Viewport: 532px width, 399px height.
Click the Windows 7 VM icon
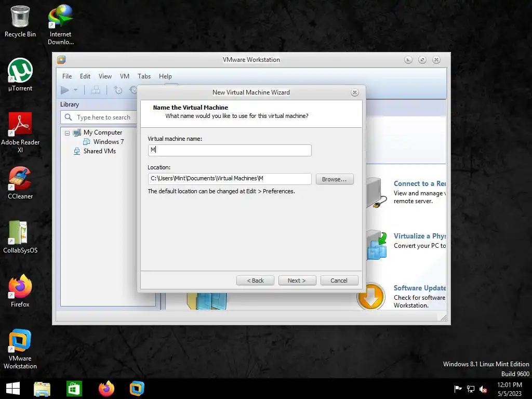87,141
